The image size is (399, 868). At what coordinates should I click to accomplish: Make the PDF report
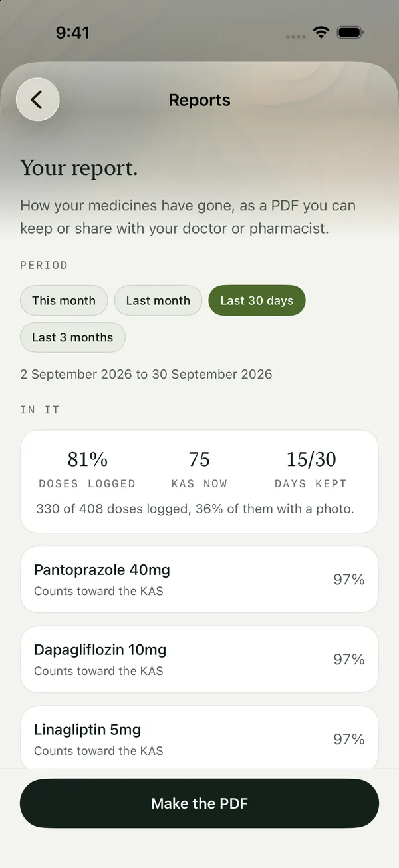click(199, 803)
